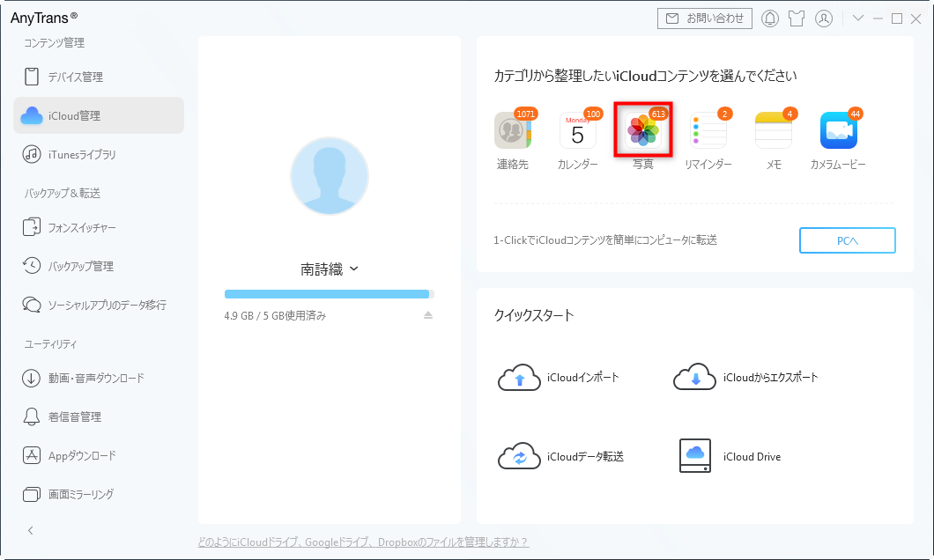Open the iCloudドライブ、Googleドライブ、Dropbox help link
The width and height of the screenshot is (934, 560).
[x=363, y=542]
